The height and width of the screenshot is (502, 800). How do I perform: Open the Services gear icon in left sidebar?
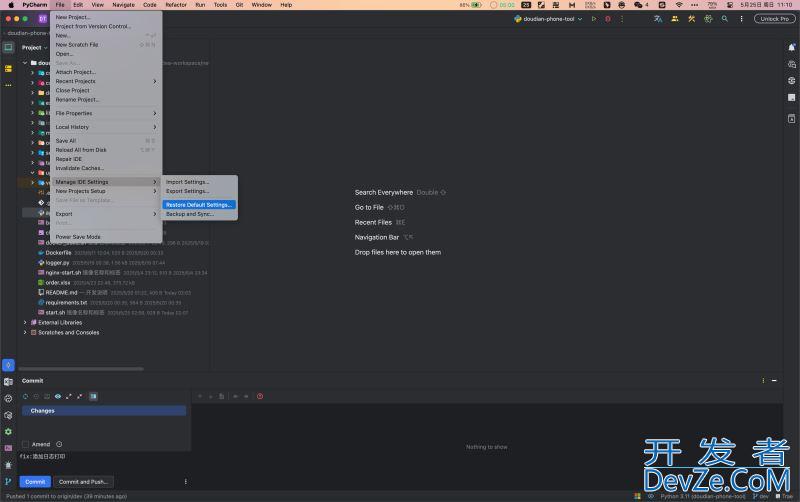coord(8,432)
